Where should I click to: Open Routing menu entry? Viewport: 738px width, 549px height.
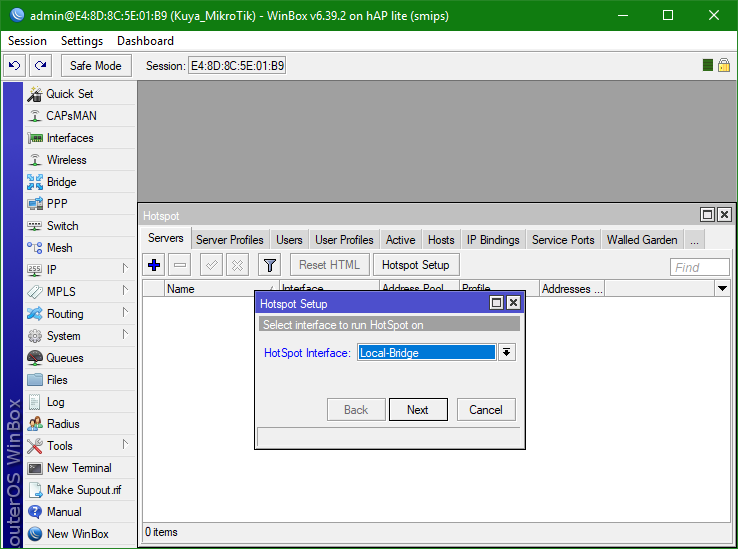[80, 314]
